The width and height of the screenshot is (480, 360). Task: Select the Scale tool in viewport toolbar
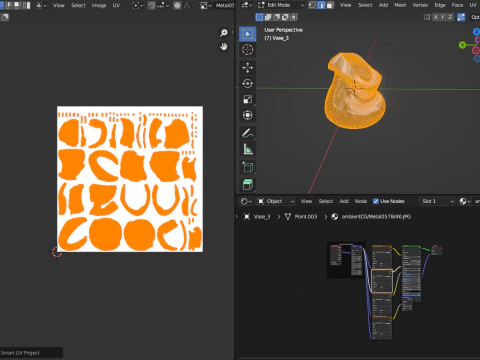247,99
